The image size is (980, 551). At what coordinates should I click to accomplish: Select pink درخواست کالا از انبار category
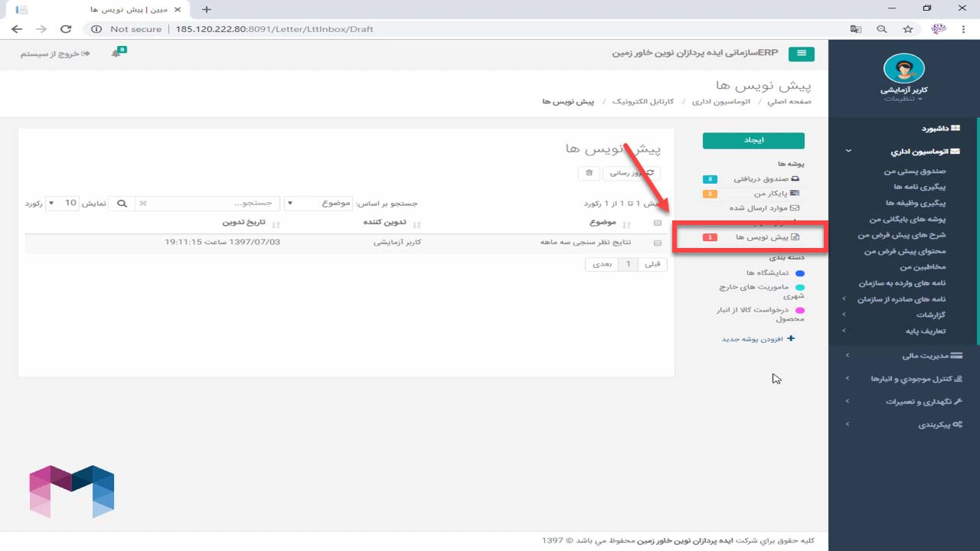tap(761, 314)
